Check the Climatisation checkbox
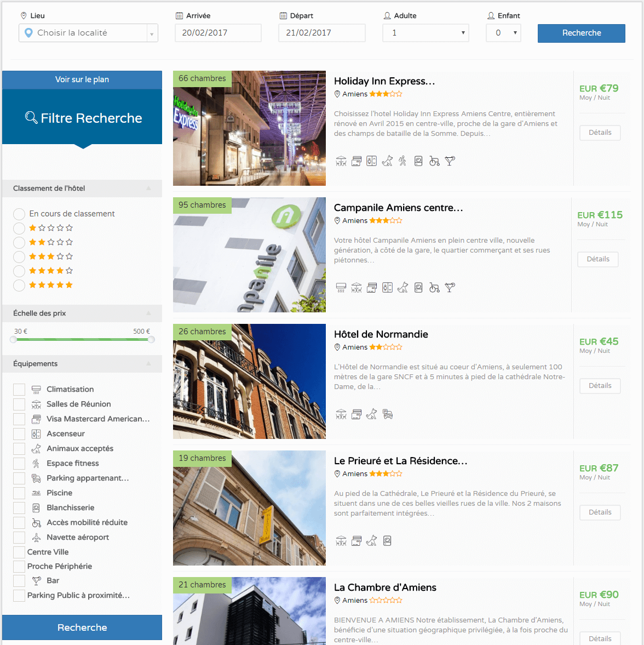This screenshot has width=644, height=645. [x=19, y=390]
